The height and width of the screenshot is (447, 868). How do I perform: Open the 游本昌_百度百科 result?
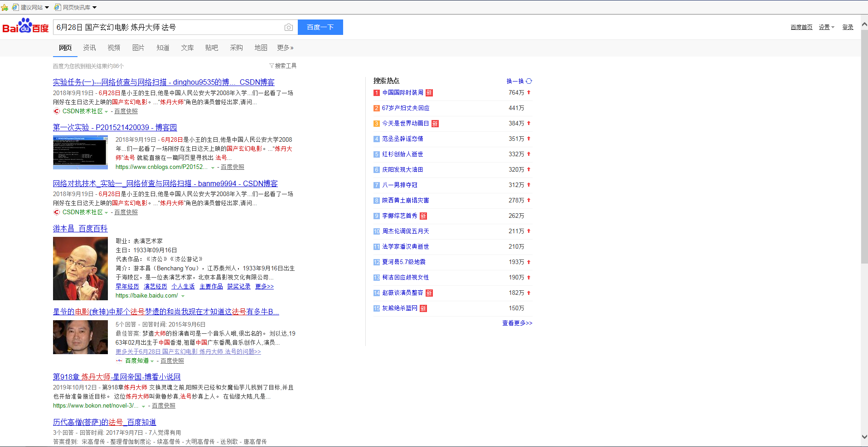(80, 229)
